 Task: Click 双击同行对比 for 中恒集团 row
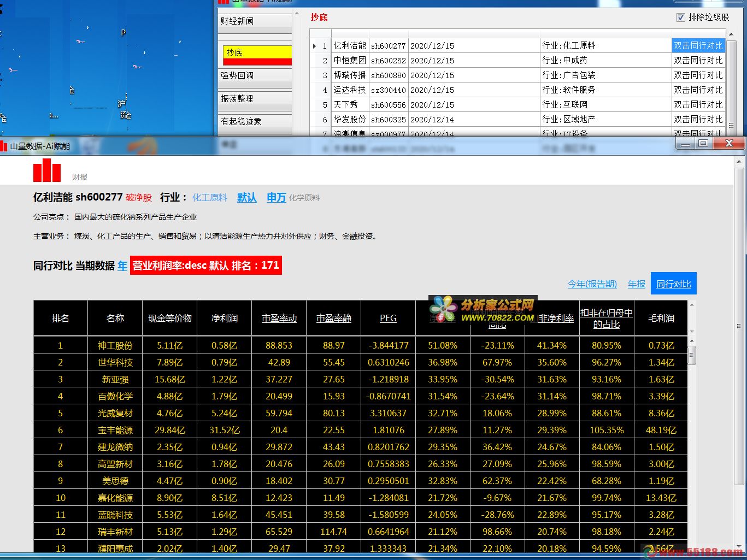point(698,60)
